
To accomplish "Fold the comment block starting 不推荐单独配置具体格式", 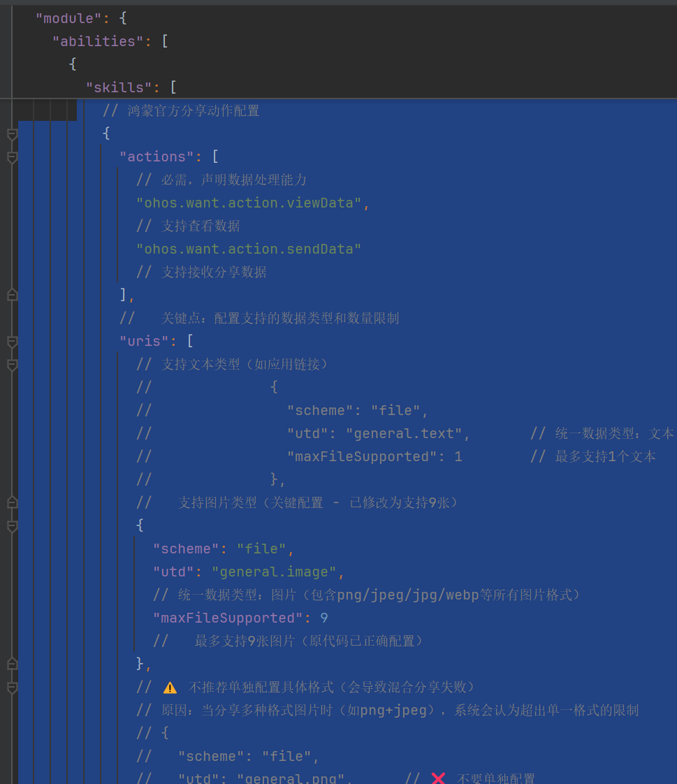I will tap(13, 688).
